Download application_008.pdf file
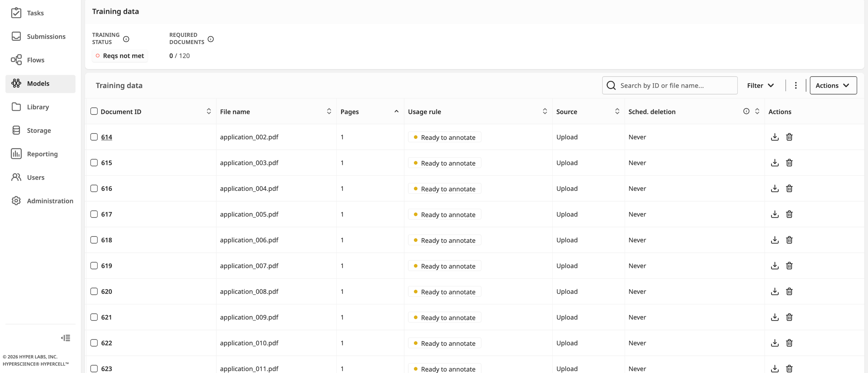Screen dimensions: 868x373 click(774, 291)
